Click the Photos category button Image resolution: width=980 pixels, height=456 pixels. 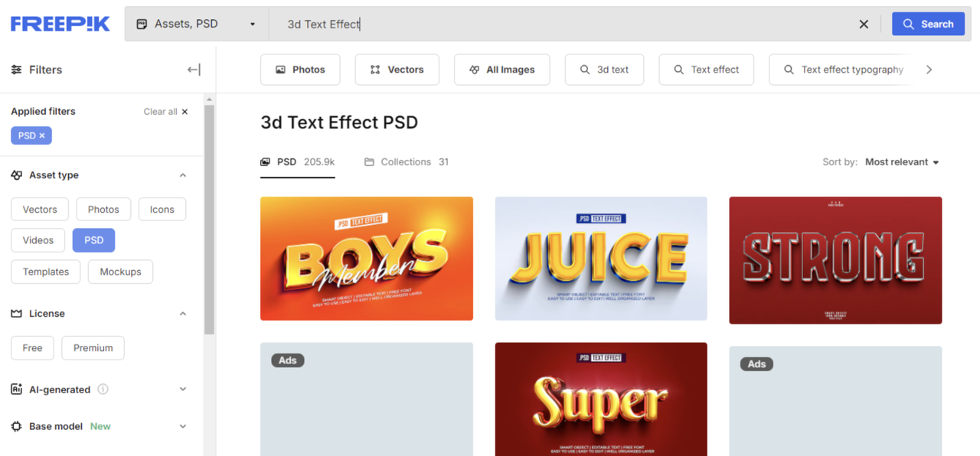[x=300, y=70]
